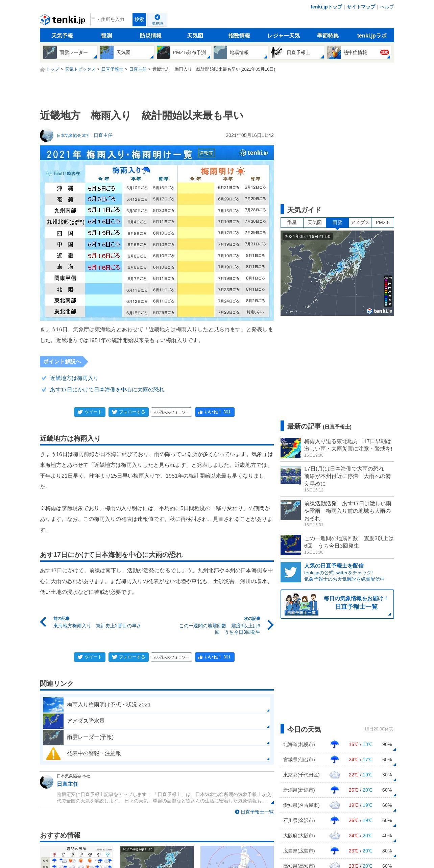Click the cloud icon for 東京都(千代田区)

pos(335,775)
